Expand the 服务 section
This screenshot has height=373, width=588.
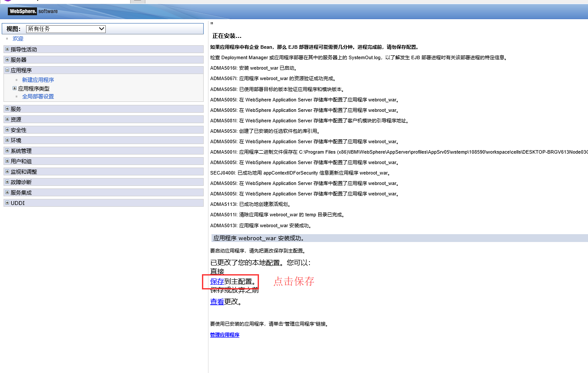pyautogui.click(x=7, y=109)
